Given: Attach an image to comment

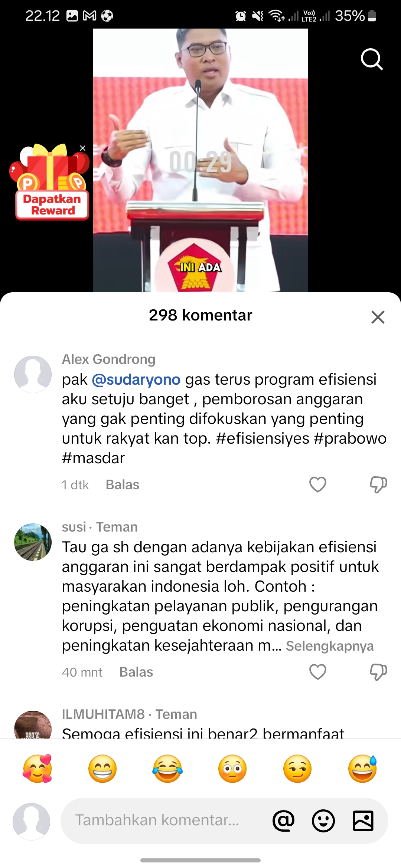Looking at the screenshot, I should 363,821.
